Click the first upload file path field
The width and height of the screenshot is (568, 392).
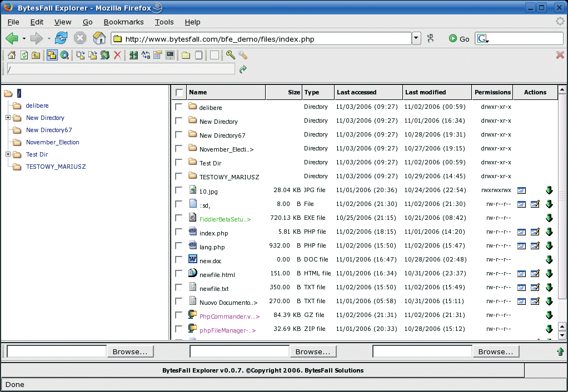(57, 351)
